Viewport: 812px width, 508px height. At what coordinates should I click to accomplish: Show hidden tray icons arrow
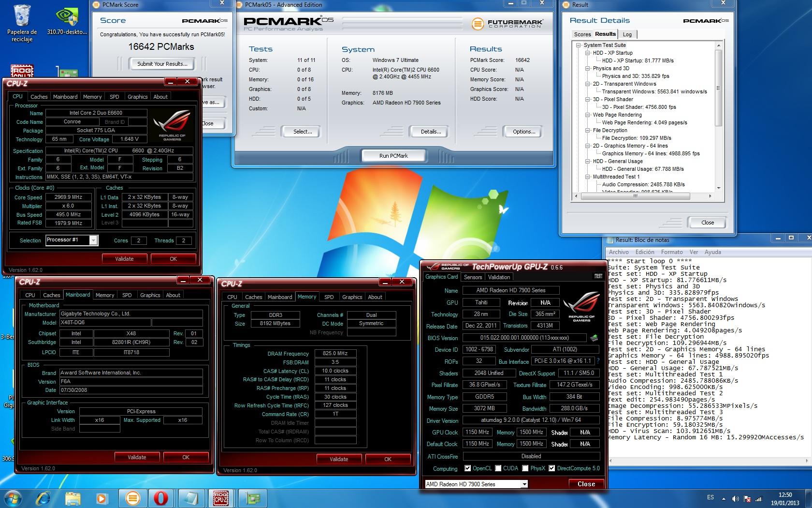[724, 498]
